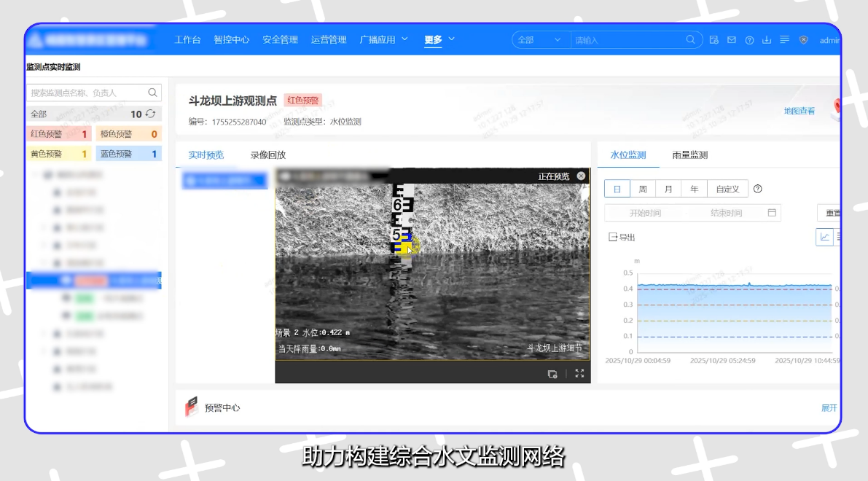Click the search magnifier in top search bar
This screenshot has height=481, width=868.
coord(690,40)
